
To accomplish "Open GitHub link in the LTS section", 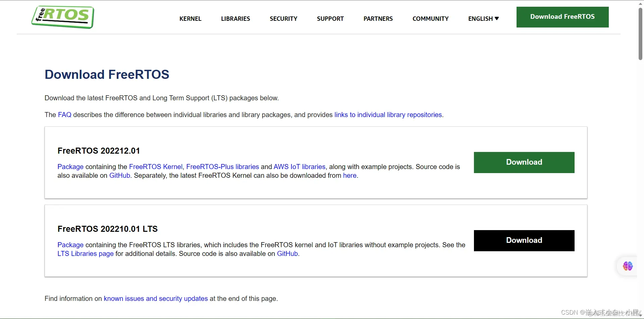I will point(287,254).
